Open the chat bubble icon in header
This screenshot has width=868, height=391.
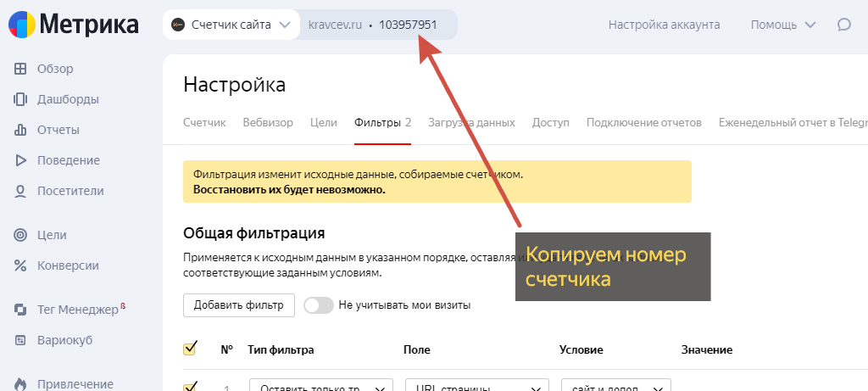pyautogui.click(x=843, y=25)
